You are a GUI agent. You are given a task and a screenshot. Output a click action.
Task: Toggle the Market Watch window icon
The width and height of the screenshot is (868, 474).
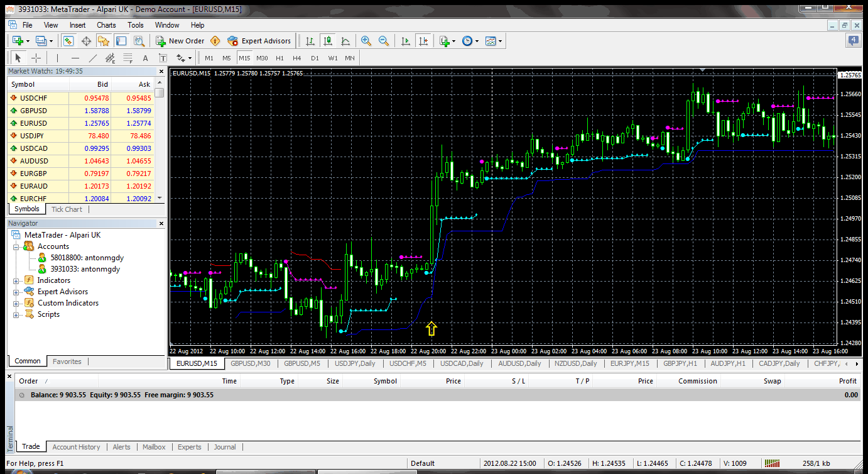[68, 41]
